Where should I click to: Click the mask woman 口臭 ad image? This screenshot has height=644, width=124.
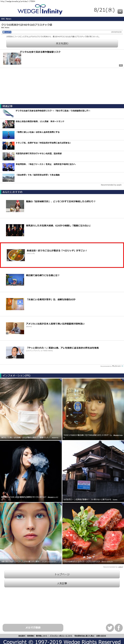[31, 409]
